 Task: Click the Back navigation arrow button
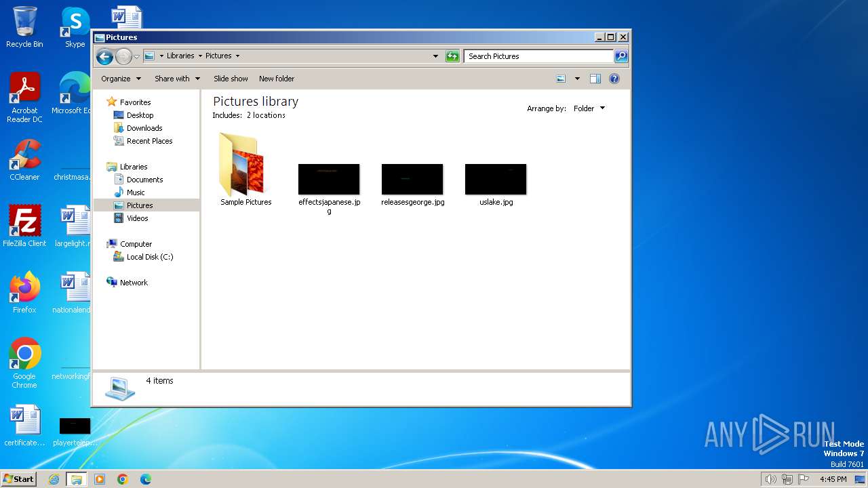click(104, 56)
